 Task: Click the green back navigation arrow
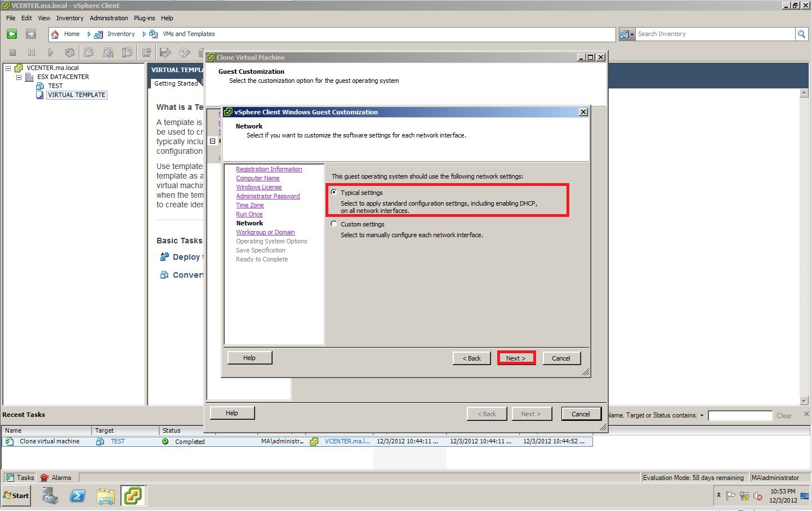click(12, 34)
